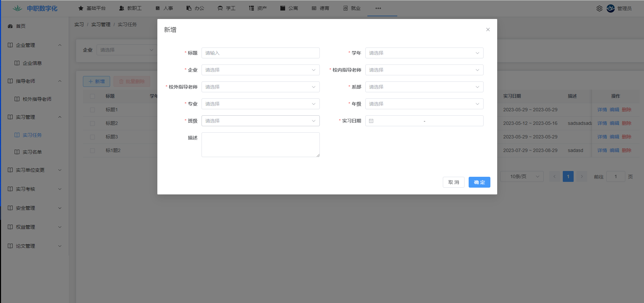Click the 取消 cancel button

coord(453,182)
